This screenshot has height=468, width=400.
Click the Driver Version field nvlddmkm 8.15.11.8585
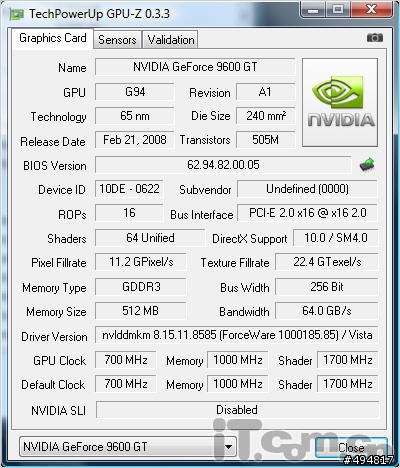[x=237, y=335]
